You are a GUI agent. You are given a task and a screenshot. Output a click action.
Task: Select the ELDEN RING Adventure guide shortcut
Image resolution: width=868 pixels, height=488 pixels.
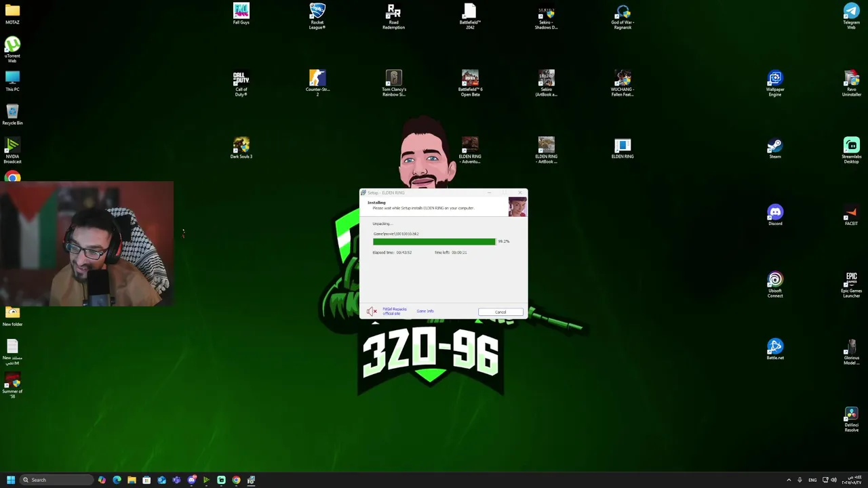coord(470,150)
